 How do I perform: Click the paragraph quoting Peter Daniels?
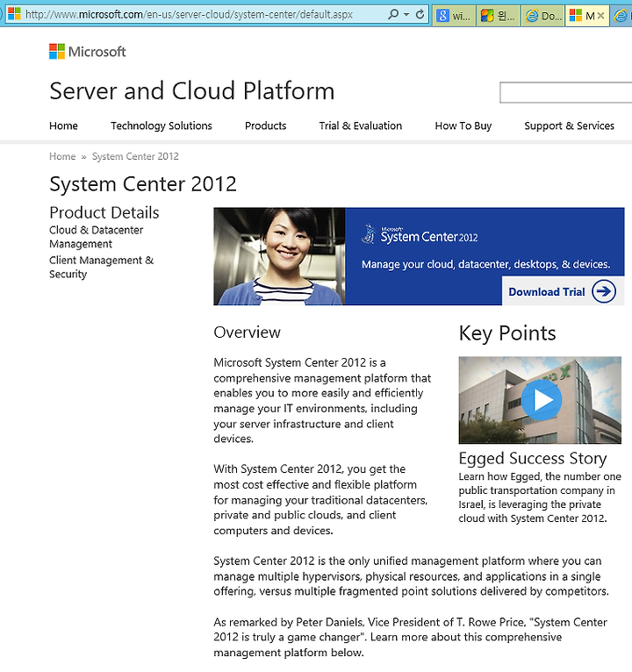coord(410,637)
